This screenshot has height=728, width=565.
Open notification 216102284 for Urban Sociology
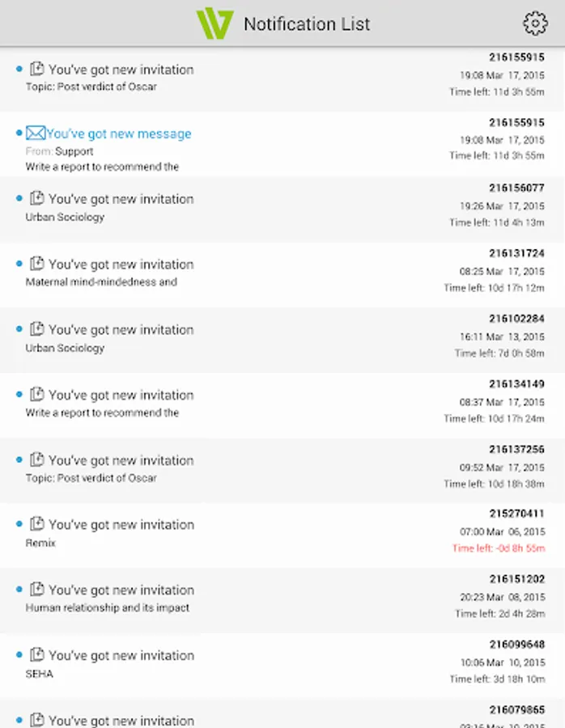243,340
